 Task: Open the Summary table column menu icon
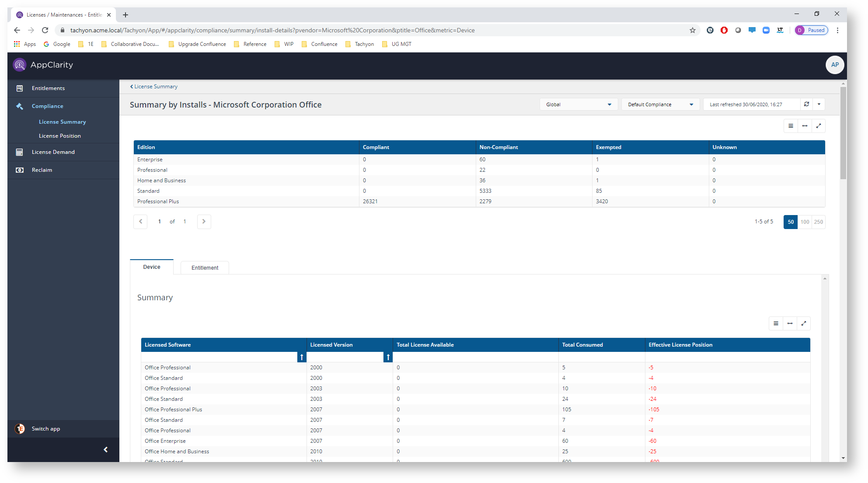pyautogui.click(x=776, y=323)
